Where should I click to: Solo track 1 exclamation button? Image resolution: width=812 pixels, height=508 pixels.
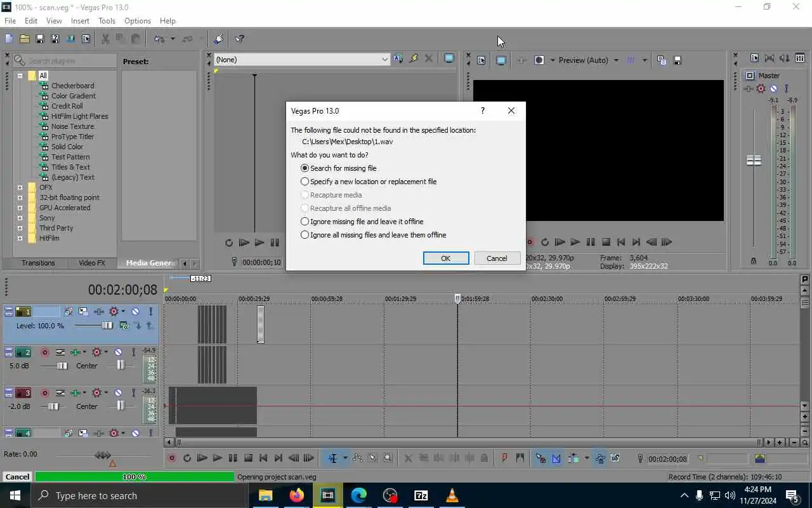(150, 312)
